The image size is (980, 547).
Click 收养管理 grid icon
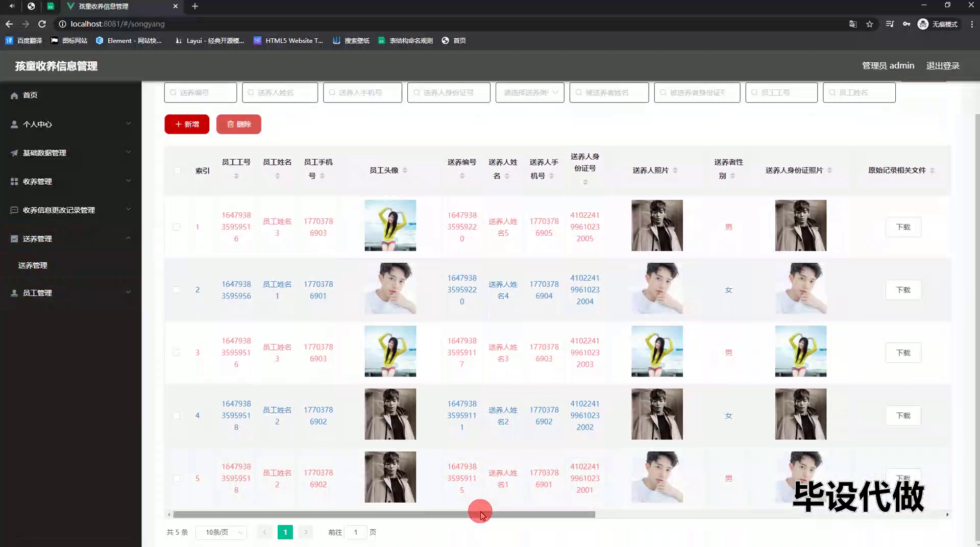[14, 181]
